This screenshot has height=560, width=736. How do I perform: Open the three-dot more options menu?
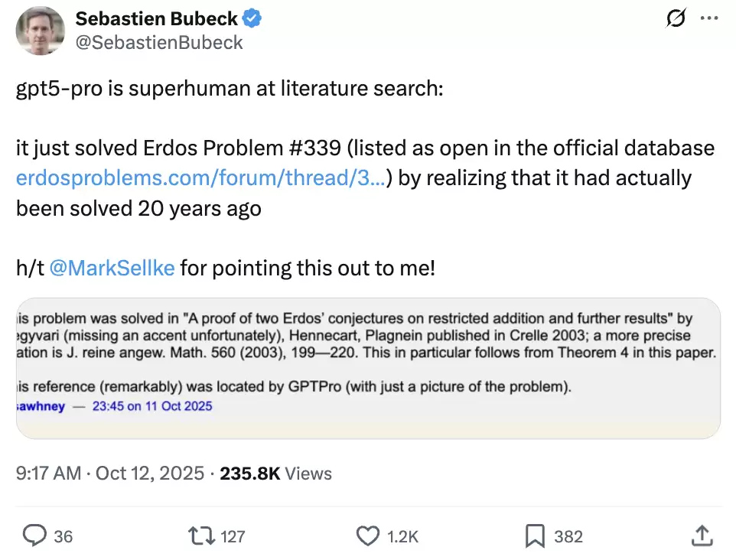click(x=710, y=19)
